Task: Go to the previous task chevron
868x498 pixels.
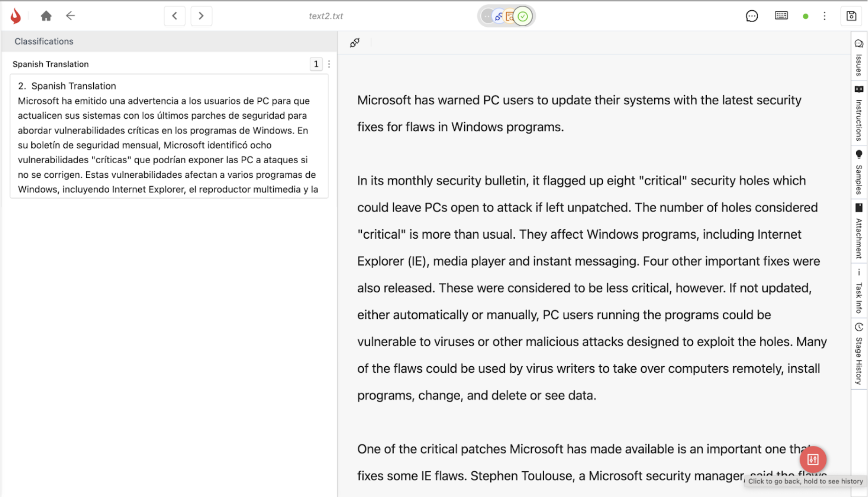Action: [x=175, y=16]
